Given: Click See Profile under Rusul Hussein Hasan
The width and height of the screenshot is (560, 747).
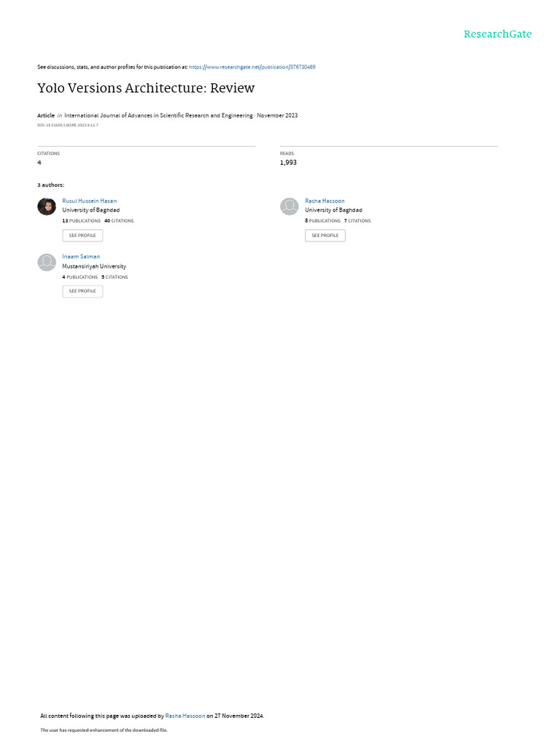Looking at the screenshot, I should pos(82,236).
